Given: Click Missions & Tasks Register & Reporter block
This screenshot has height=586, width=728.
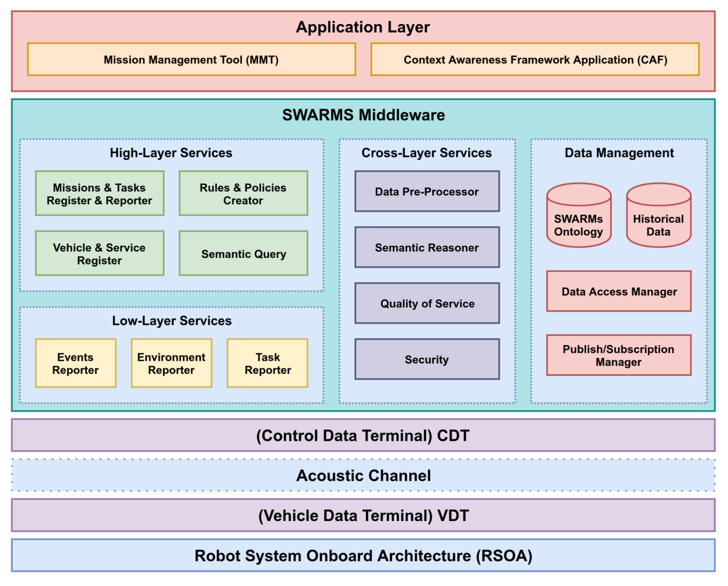Looking at the screenshot, I should (x=100, y=193).
